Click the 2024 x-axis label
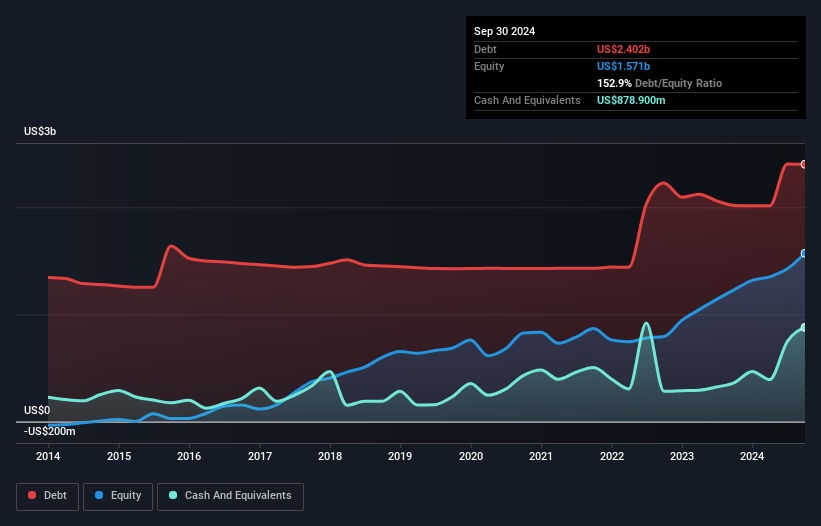The image size is (821, 526). (752, 456)
